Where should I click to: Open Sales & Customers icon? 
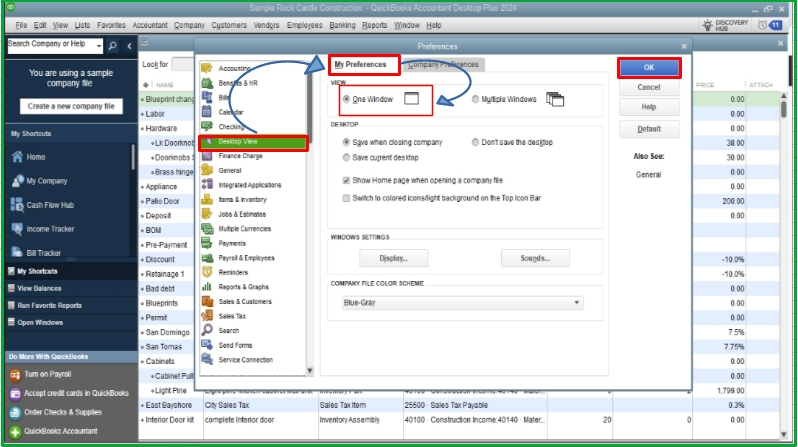(207, 301)
